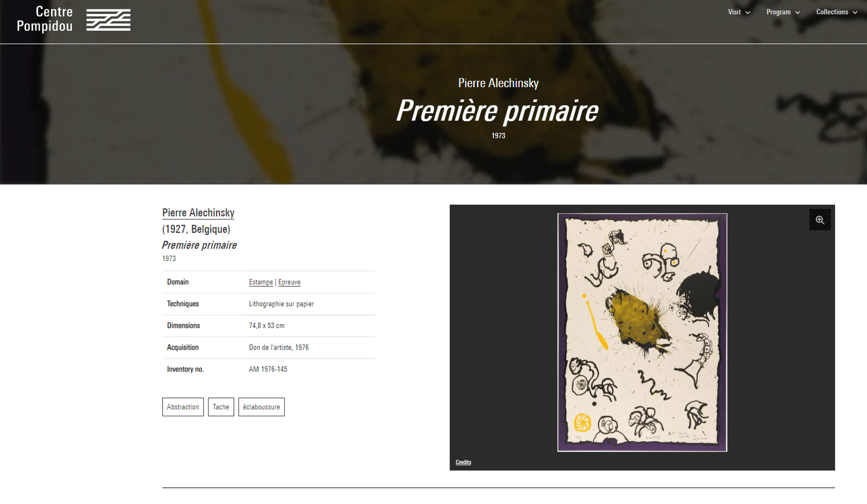Expand the Visit chevron arrow
This screenshot has height=504, width=867.
(x=748, y=13)
